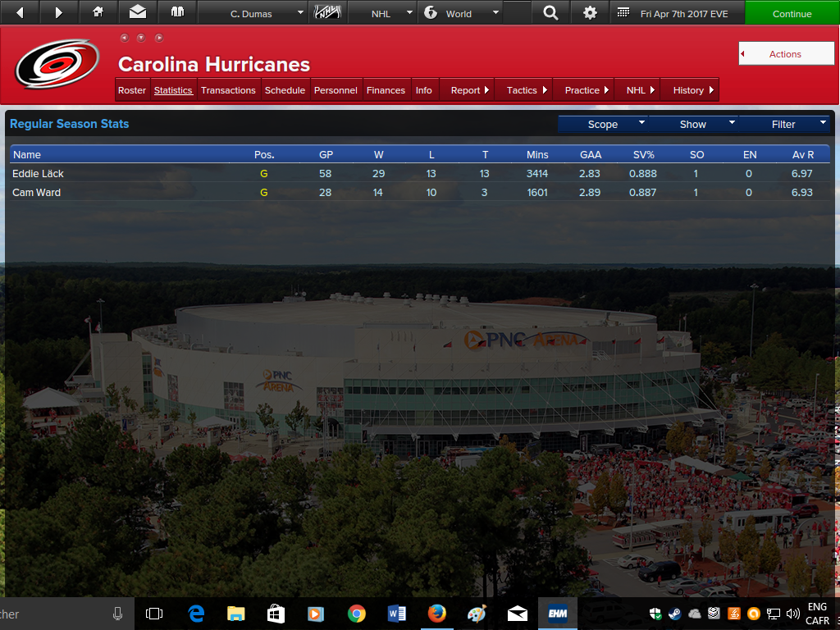Select the Statistics tab
This screenshot has width=840, height=630.
click(173, 90)
